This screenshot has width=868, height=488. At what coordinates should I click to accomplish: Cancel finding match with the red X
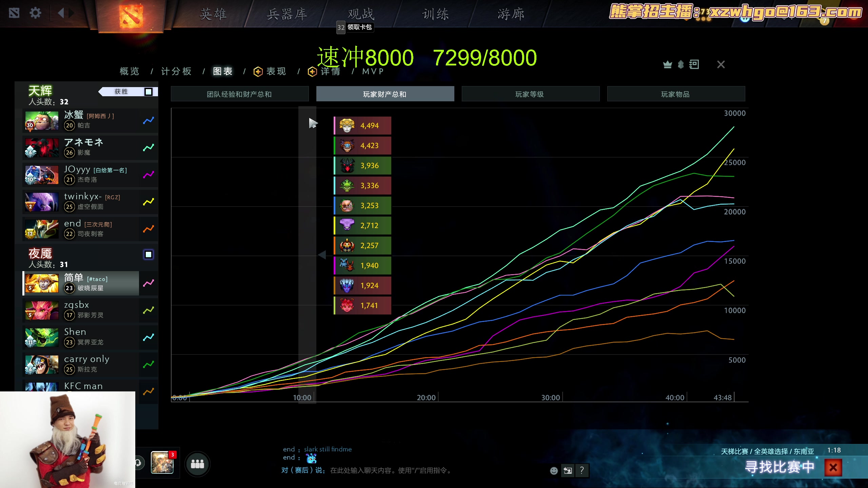point(833,468)
